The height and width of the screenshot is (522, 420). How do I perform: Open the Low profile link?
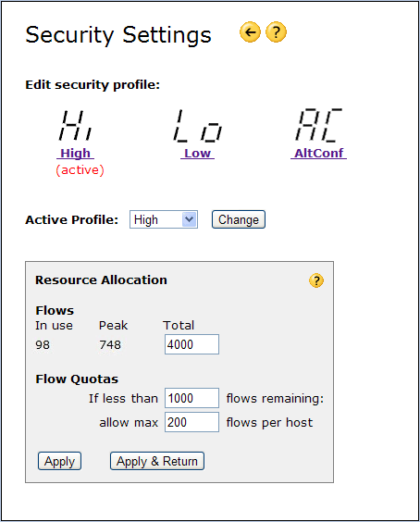coord(197,153)
